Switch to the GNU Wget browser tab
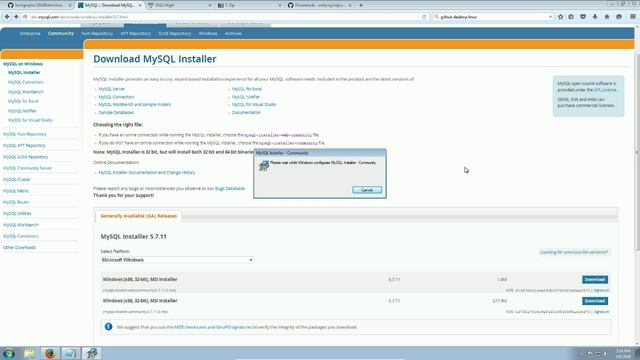Screen dimensions: 640x360 click(x=180, y=5)
